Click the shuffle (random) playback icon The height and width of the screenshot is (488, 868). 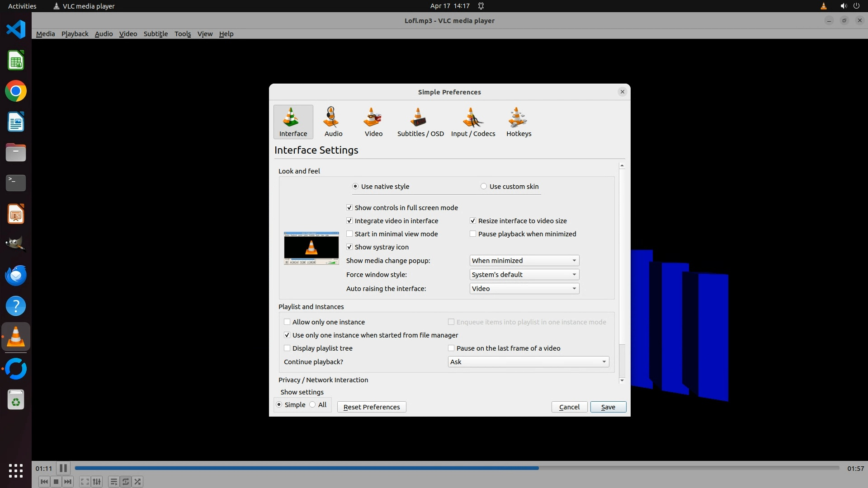point(138,482)
